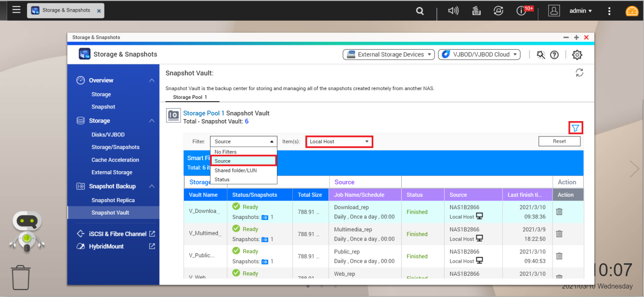Switch to the Storage Pool 1 tab
The image size is (644, 297).
click(190, 97)
